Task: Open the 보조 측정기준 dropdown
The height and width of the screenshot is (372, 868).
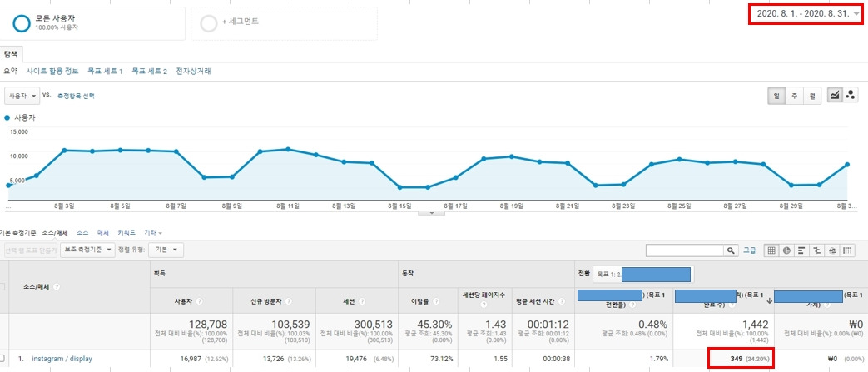Action: [88, 250]
